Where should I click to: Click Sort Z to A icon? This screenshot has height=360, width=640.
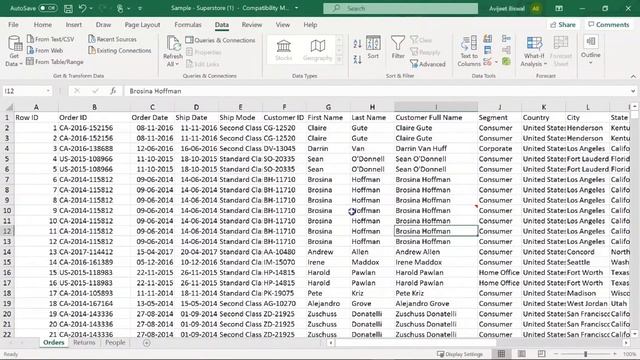[358, 60]
